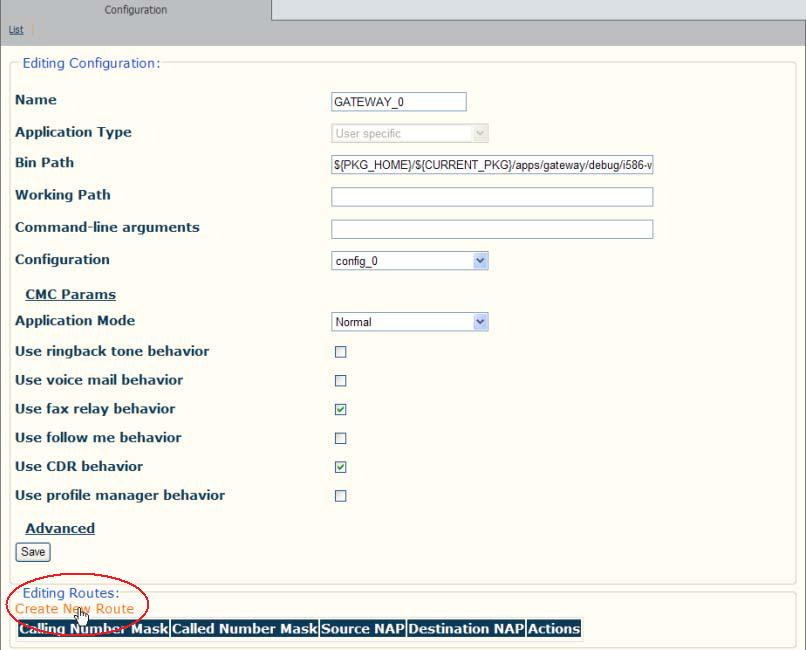
Task: Open the CMC Params section link
Action: pyautogui.click(x=70, y=294)
